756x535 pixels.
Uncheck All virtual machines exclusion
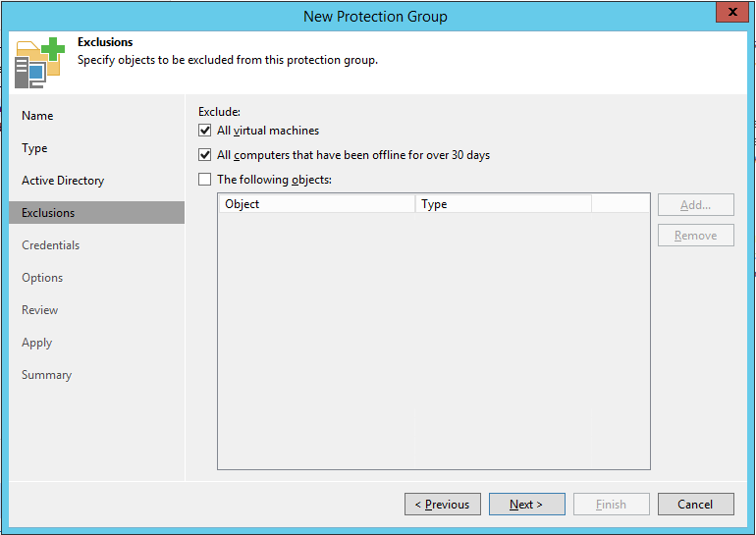click(x=205, y=131)
